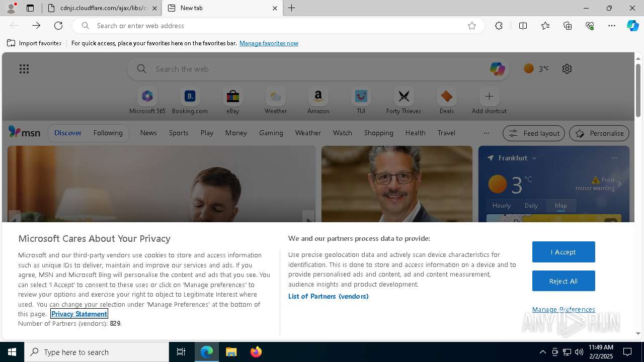Open the Forty Thieves shortcut
Viewport: 644px width, 362px height.
[404, 101]
